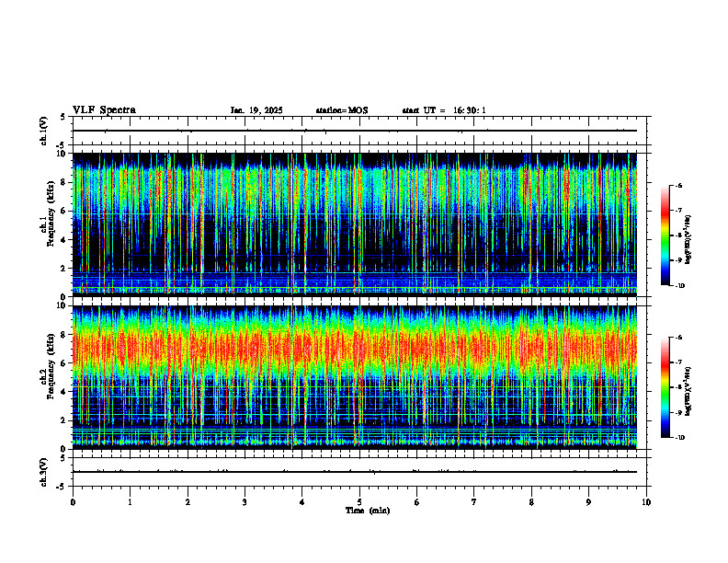Screen dimensions: 728x563
Task: Click the "4" kHz tick on ch.1 frequency axis
Action: pos(64,239)
